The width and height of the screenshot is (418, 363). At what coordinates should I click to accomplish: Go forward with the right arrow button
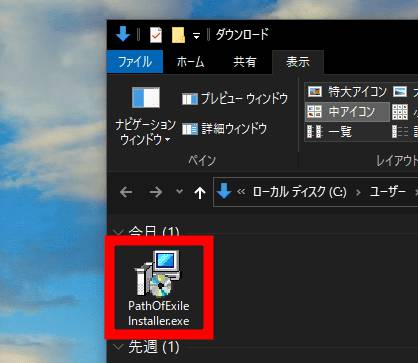155,192
